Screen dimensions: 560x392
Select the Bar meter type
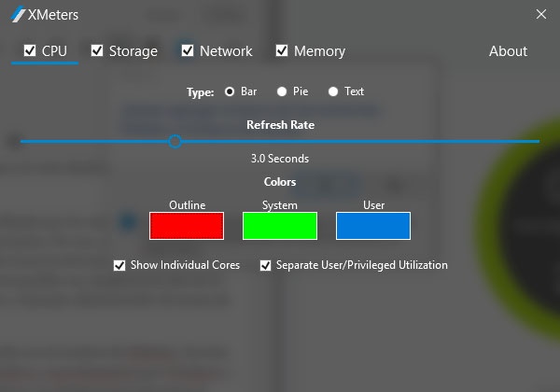click(230, 91)
